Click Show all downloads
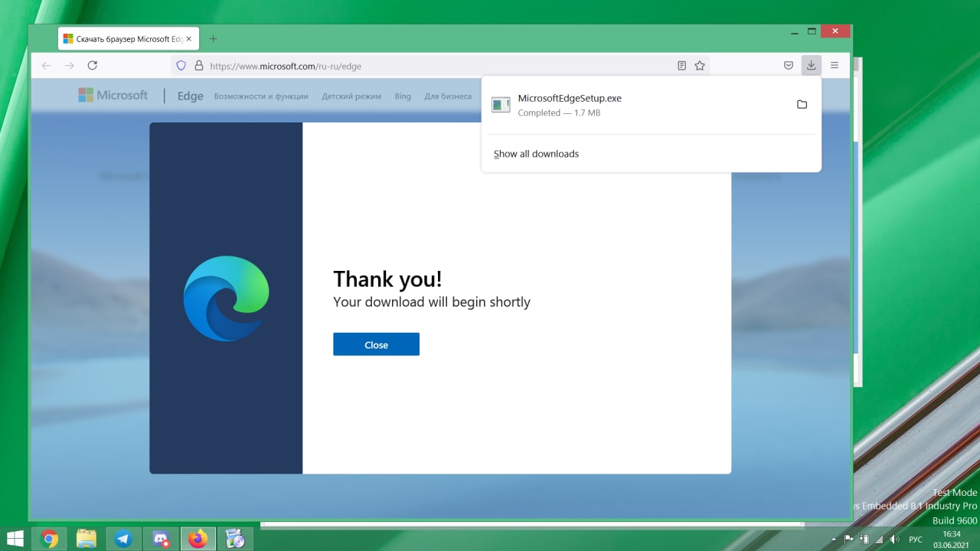The width and height of the screenshot is (980, 551). coord(536,154)
